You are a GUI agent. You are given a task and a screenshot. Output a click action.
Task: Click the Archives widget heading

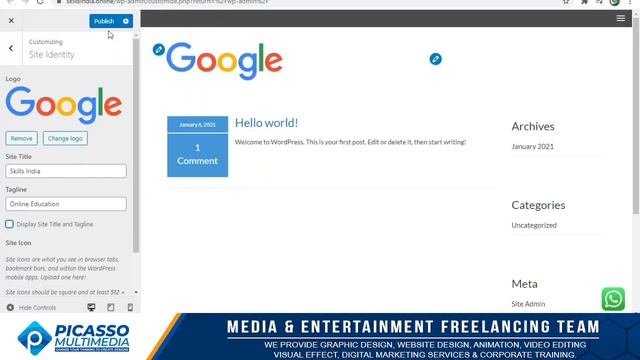pos(533,126)
